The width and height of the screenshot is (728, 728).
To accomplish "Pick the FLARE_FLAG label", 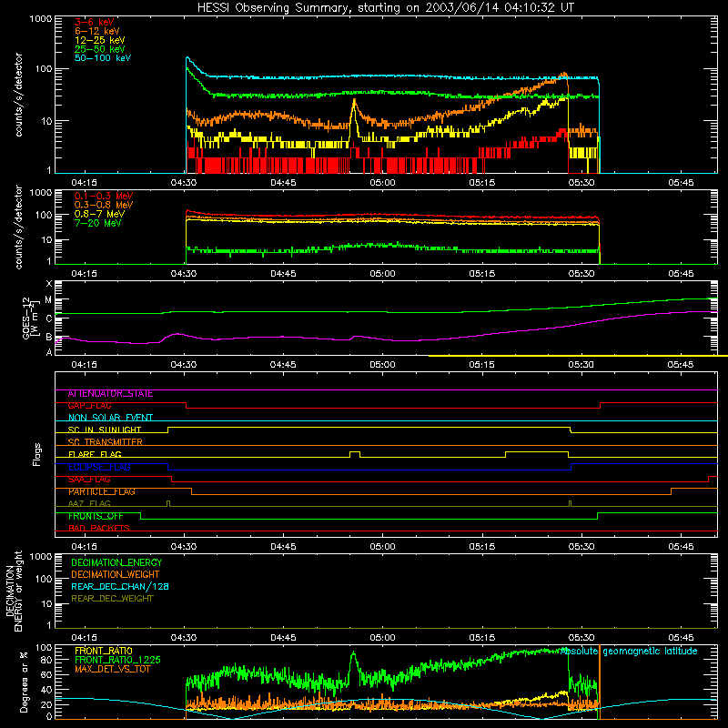I will click(x=95, y=454).
